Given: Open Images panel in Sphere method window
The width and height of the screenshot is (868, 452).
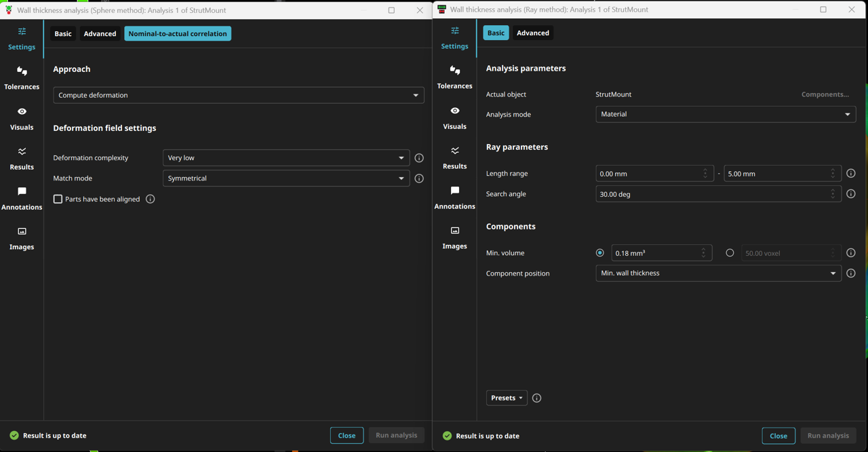Looking at the screenshot, I should [22, 238].
